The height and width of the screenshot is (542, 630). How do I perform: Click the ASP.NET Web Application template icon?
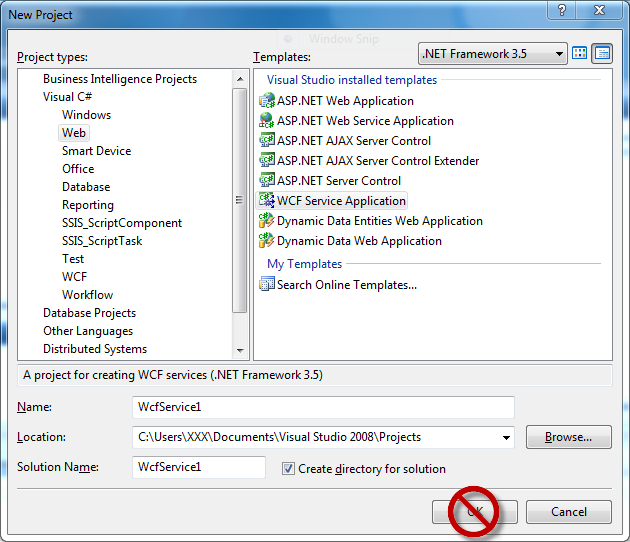(267, 100)
